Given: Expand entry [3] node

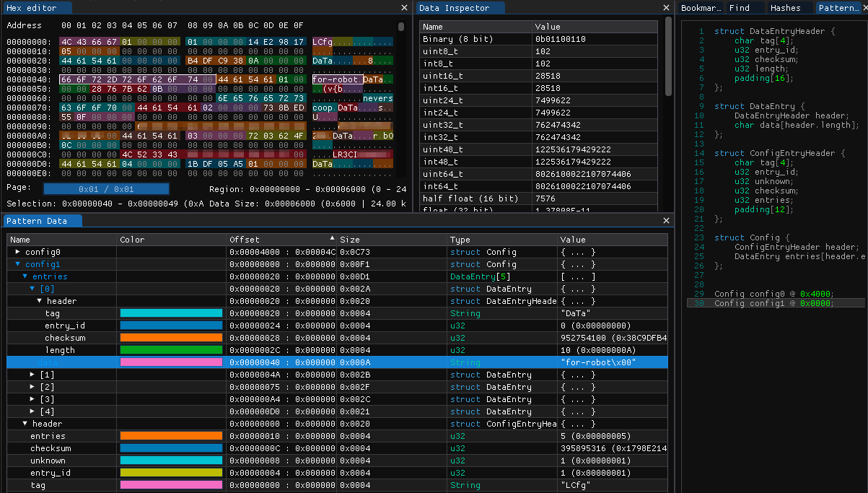Looking at the screenshot, I should 32,399.
